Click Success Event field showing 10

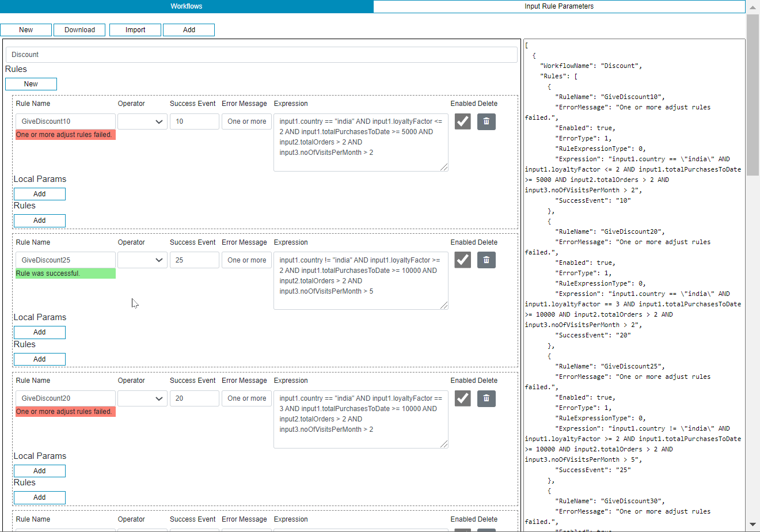click(x=195, y=121)
